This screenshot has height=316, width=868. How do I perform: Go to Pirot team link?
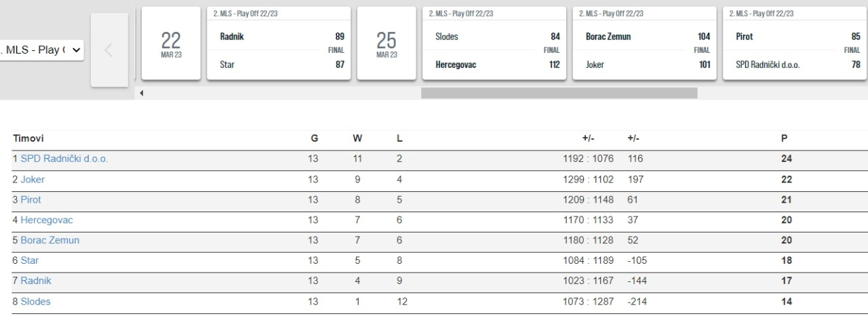pos(31,200)
